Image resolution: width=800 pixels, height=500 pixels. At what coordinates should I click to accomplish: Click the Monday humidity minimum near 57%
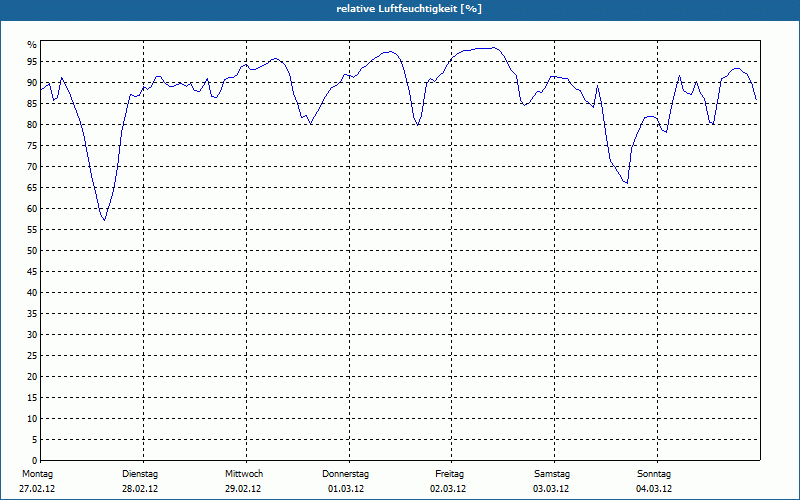[x=104, y=220]
